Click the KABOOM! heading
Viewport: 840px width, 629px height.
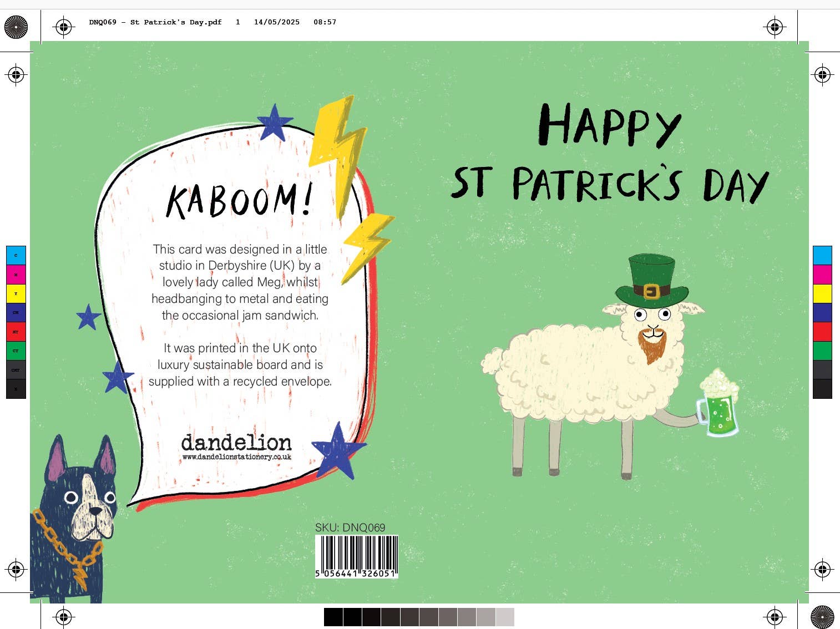(240, 200)
